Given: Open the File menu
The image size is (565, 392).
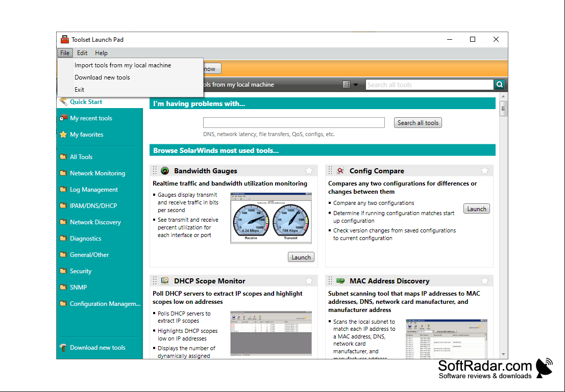Looking at the screenshot, I should (65, 53).
